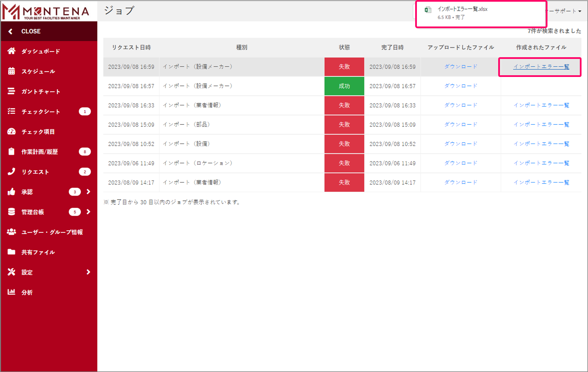Expand the 設定 submenu chevron
Screen dimensions: 588x372
pos(88,272)
